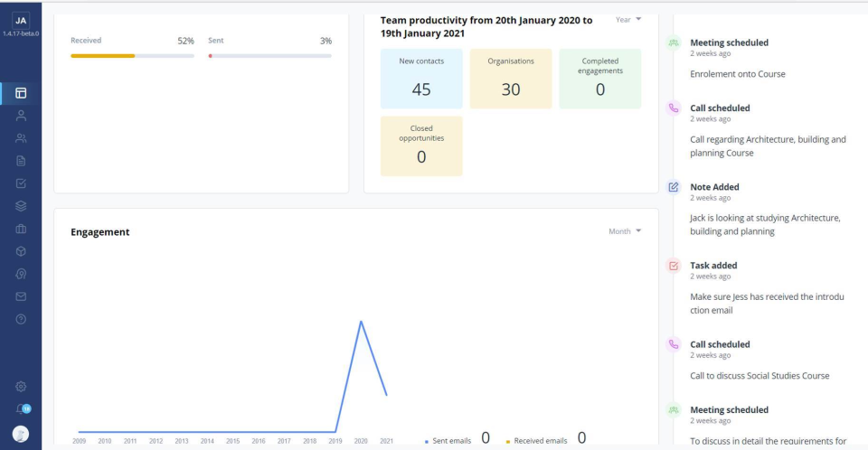Open the single-person contacts icon in sidebar
The width and height of the screenshot is (868, 450).
tap(21, 116)
